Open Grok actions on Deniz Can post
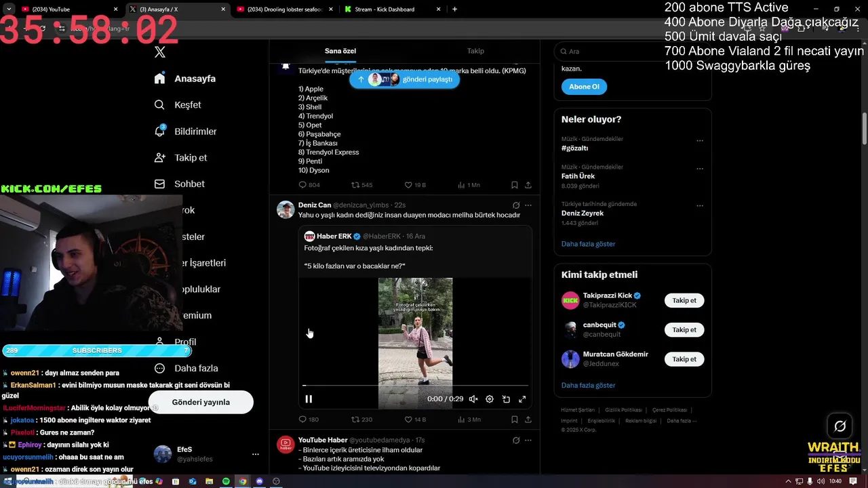 click(x=516, y=205)
